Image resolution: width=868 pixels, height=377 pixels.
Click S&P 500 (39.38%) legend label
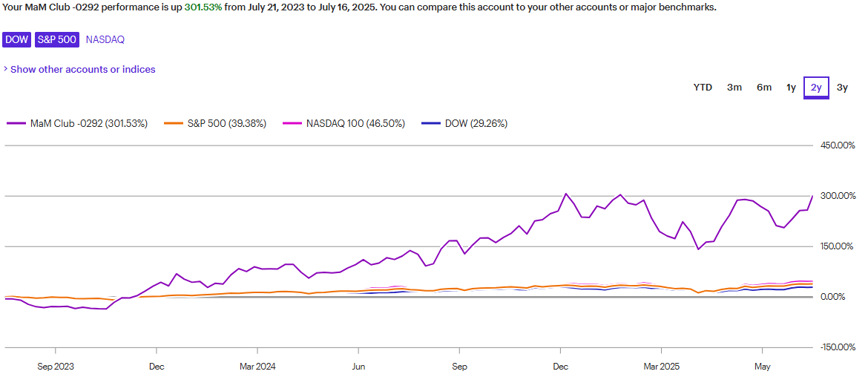pos(226,123)
